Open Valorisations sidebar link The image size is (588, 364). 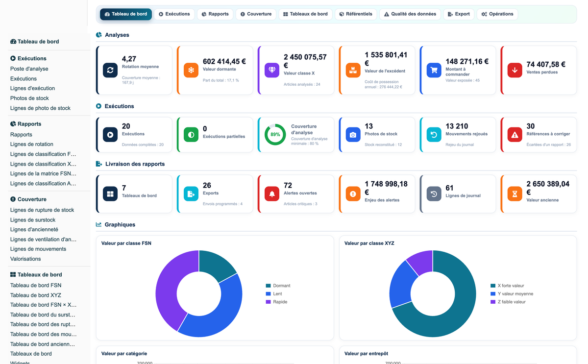[x=25, y=259]
